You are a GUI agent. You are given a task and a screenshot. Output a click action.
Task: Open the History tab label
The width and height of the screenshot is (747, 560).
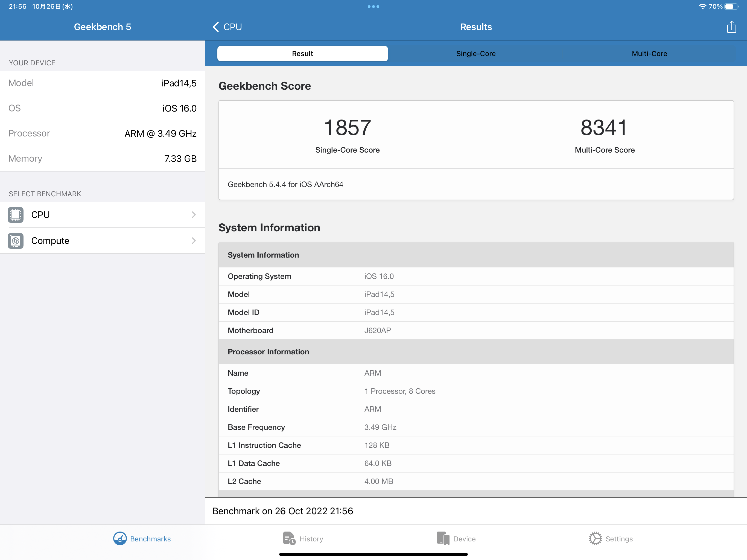311,539
